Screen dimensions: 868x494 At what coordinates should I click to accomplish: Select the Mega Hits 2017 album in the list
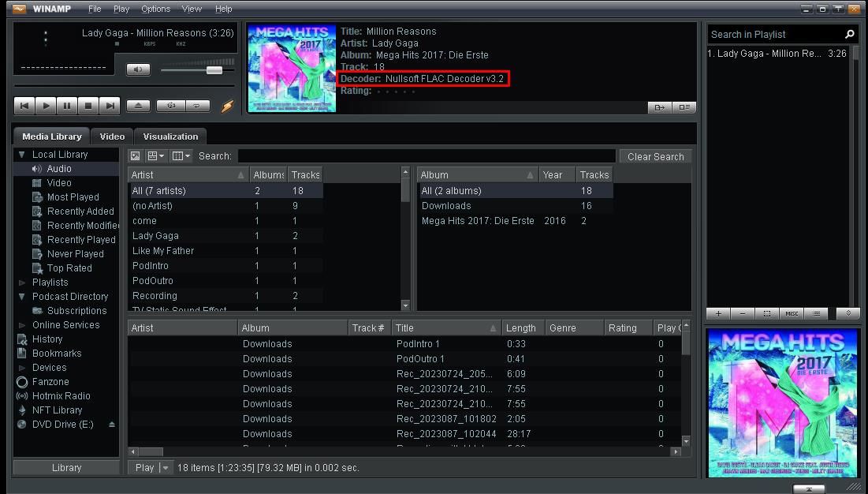477,221
